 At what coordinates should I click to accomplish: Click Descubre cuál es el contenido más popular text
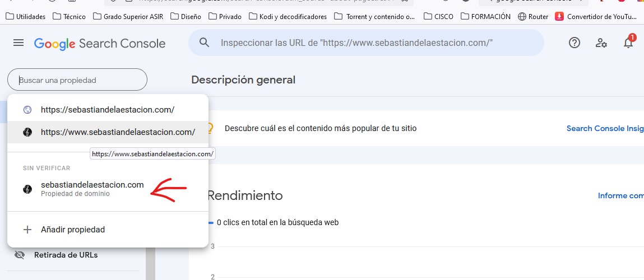coord(321,128)
